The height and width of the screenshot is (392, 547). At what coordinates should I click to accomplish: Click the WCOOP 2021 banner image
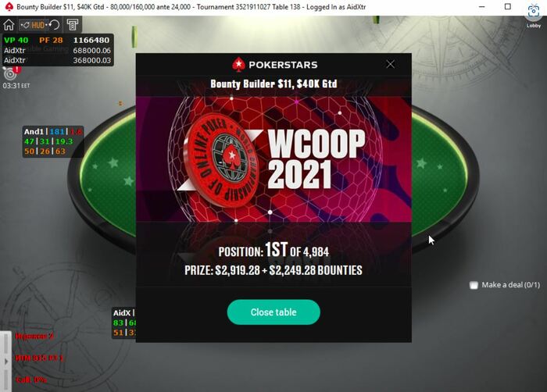(273, 159)
